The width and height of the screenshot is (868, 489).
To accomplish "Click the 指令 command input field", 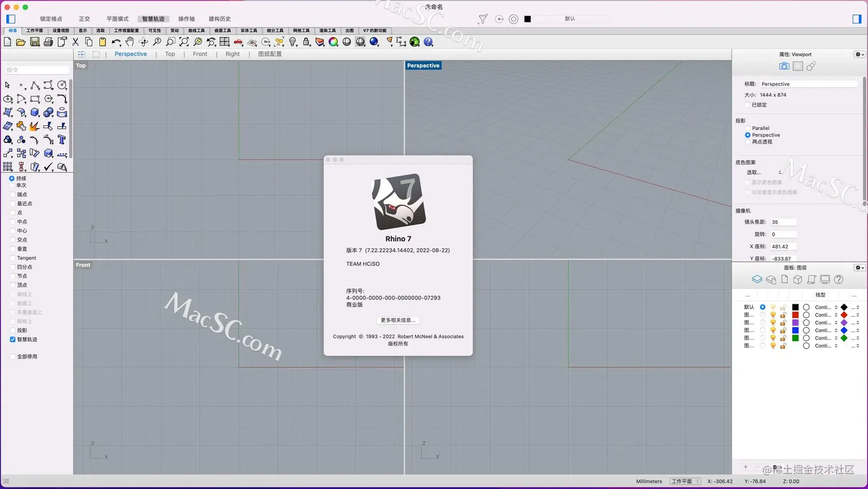I will click(37, 70).
